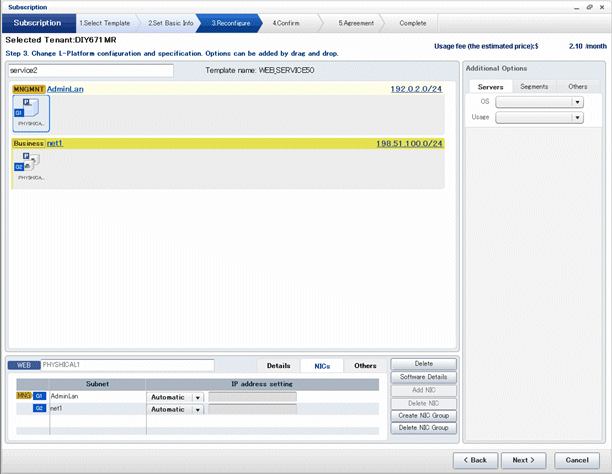Open the 198.51.100.0/24 subnet link

pyautogui.click(x=409, y=143)
